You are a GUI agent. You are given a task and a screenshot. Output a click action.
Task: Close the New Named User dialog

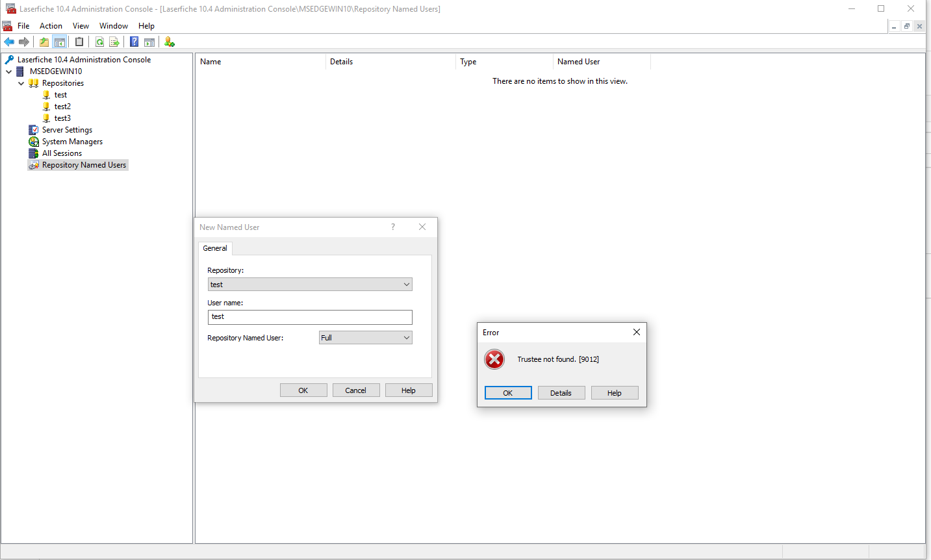tap(422, 227)
